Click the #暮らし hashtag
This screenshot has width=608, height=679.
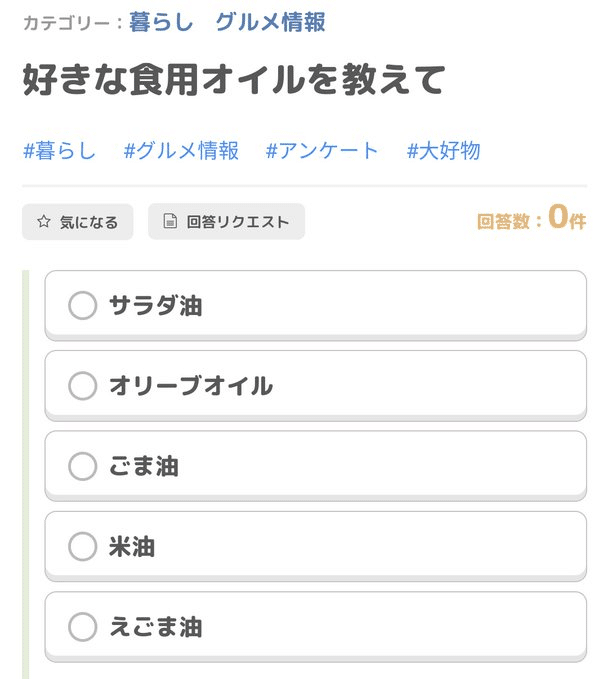pyautogui.click(x=59, y=151)
